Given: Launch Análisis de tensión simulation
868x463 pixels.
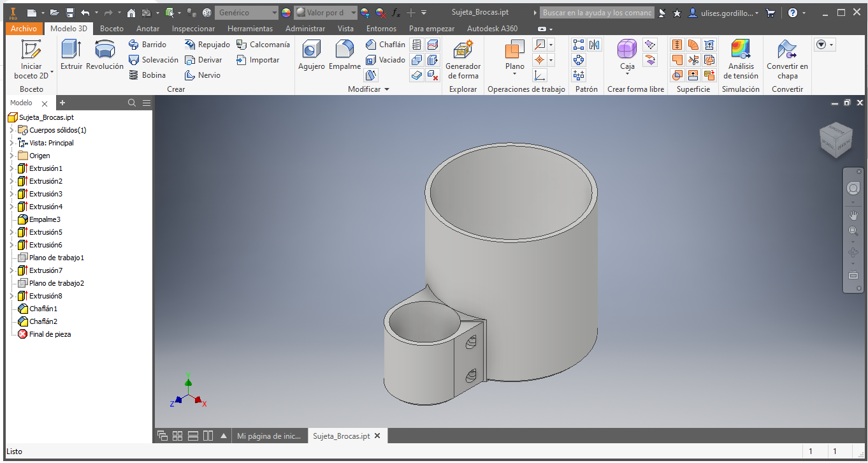Looking at the screenshot, I should point(741,59).
